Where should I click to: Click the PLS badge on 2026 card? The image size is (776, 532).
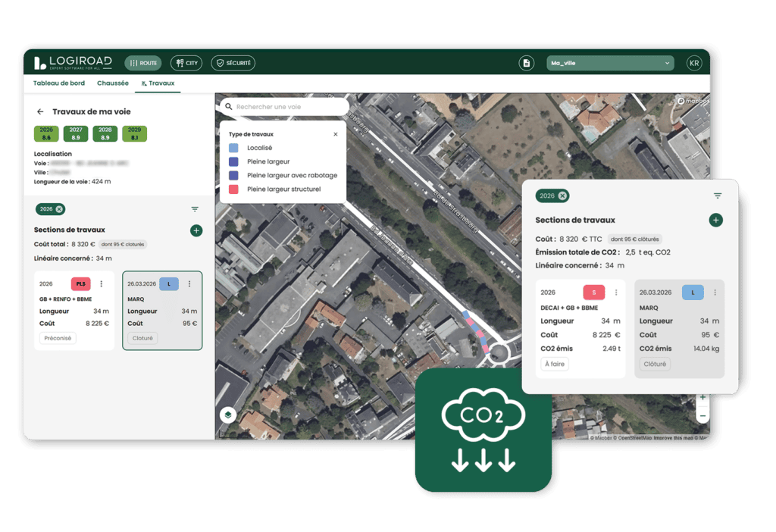click(x=80, y=284)
